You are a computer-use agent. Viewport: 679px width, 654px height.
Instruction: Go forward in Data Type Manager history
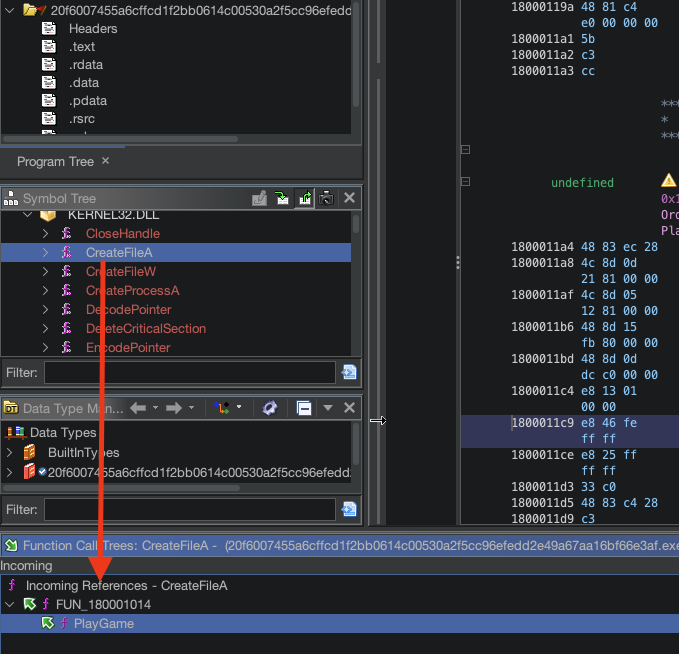point(174,408)
